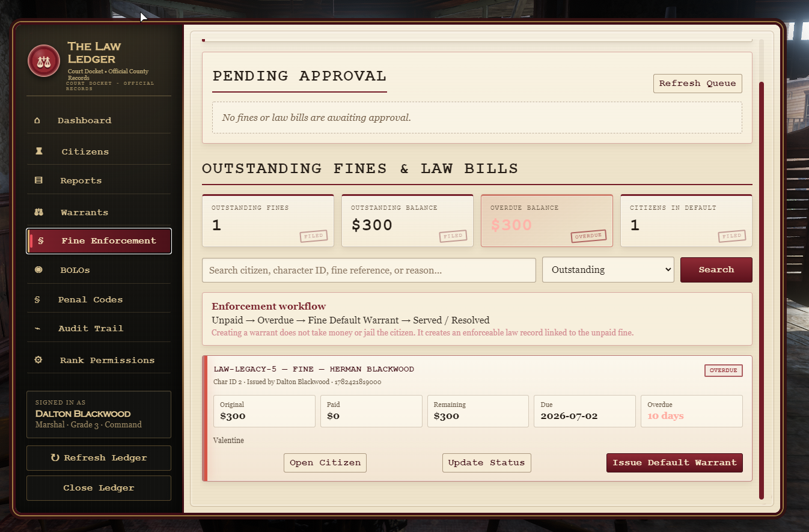The width and height of the screenshot is (809, 532).
Task: Navigate to Warrants
Action: point(99,212)
